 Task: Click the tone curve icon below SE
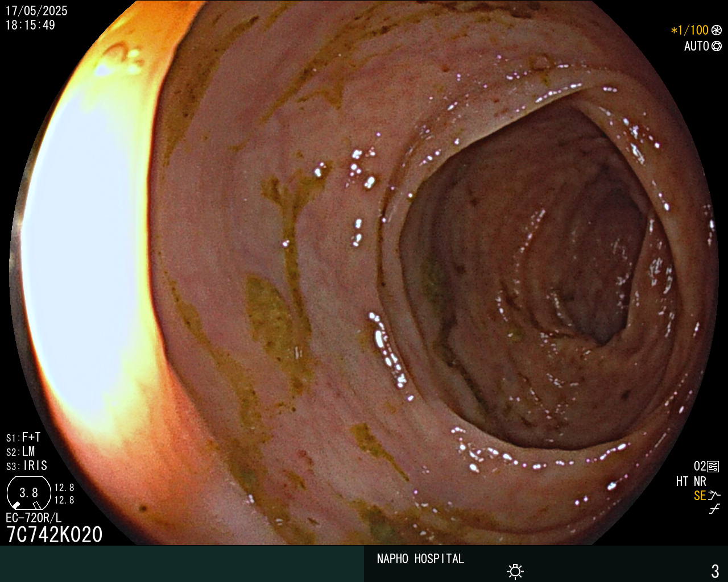(x=714, y=509)
